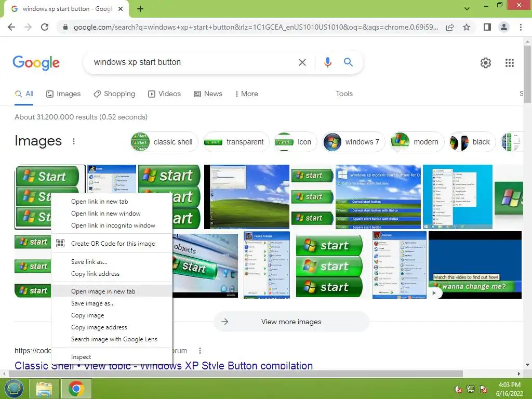Open 'wanna change me?' video thumbnail

(475, 265)
